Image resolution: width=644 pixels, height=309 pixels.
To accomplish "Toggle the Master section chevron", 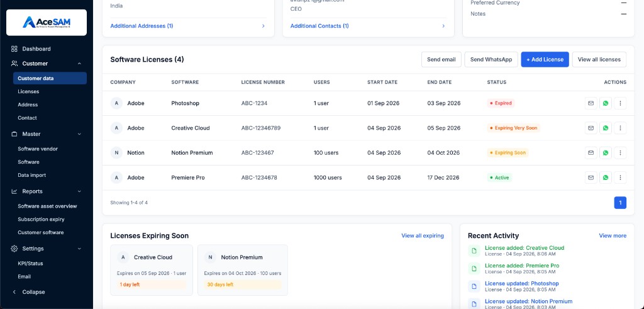I will pyautogui.click(x=79, y=134).
